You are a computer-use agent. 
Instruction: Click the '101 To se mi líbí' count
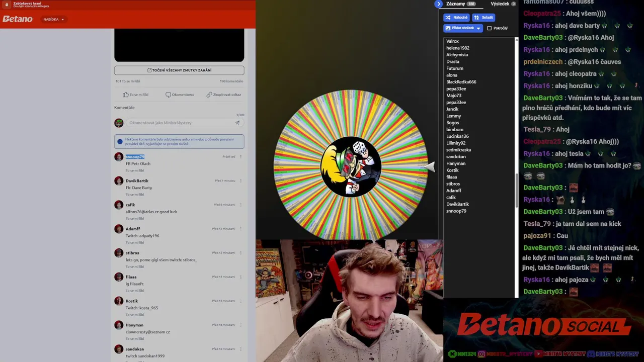(x=128, y=81)
